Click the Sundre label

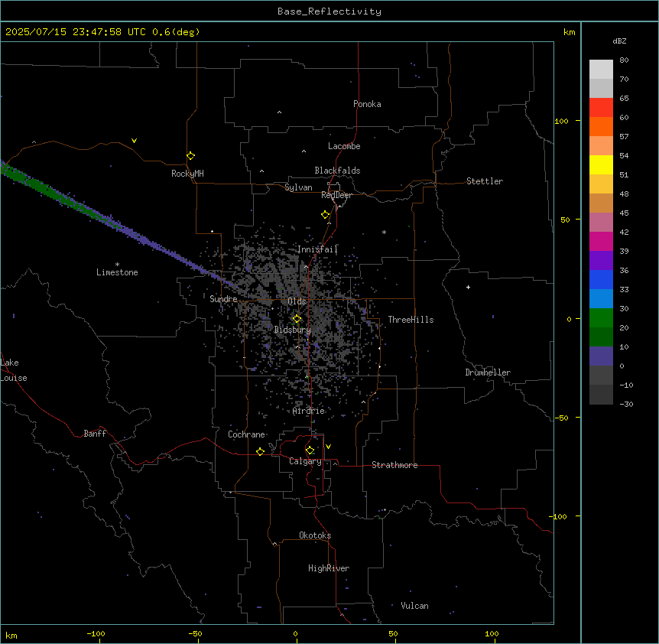click(223, 299)
